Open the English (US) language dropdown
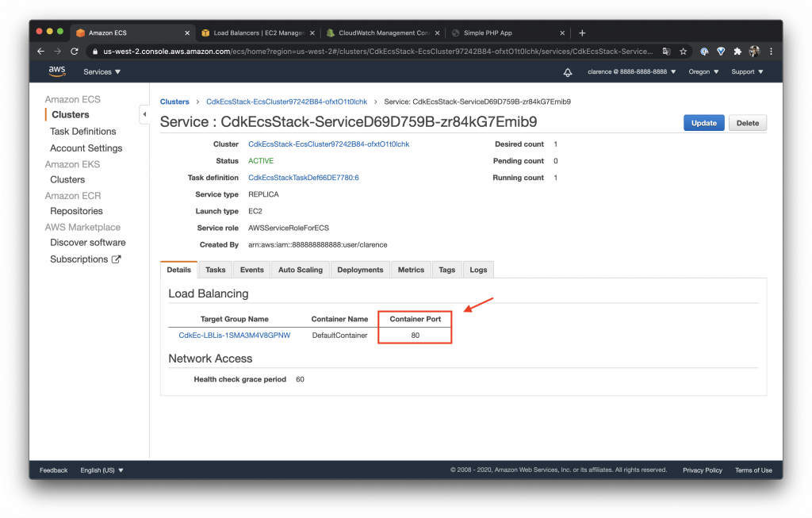The height and width of the screenshot is (518, 812). tap(101, 470)
